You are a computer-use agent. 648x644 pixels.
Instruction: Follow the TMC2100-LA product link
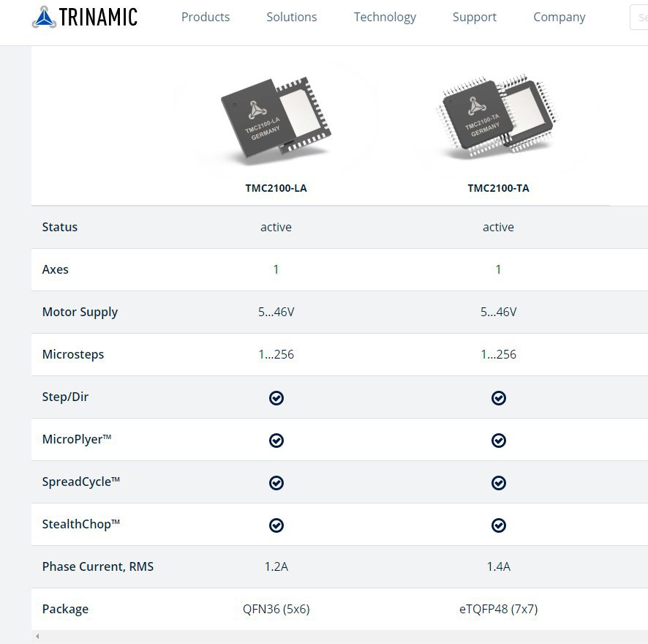pyautogui.click(x=276, y=188)
